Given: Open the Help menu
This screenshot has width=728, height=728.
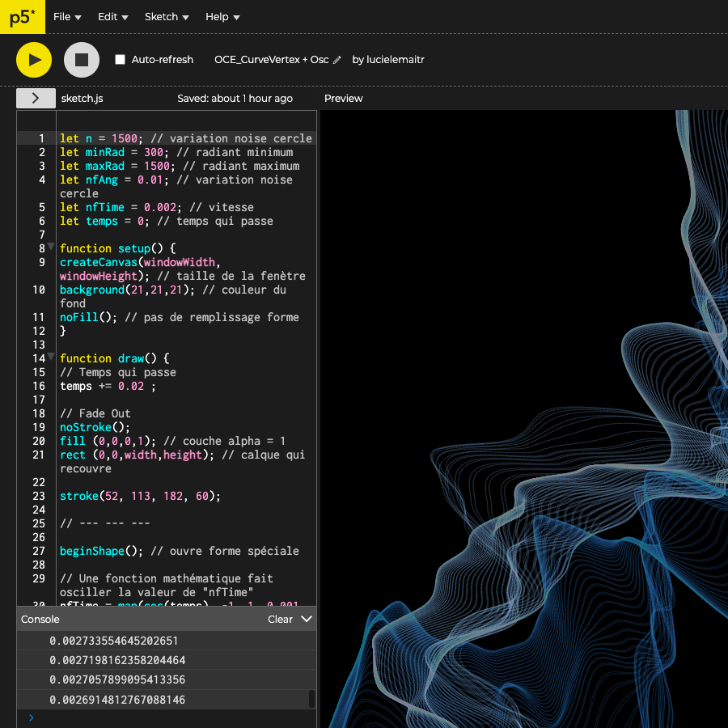Looking at the screenshot, I should pos(222,17).
